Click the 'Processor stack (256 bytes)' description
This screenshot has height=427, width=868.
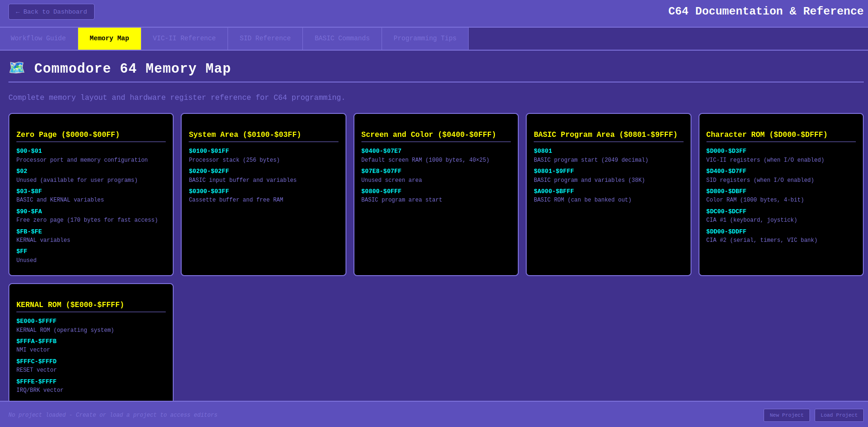click(234, 160)
